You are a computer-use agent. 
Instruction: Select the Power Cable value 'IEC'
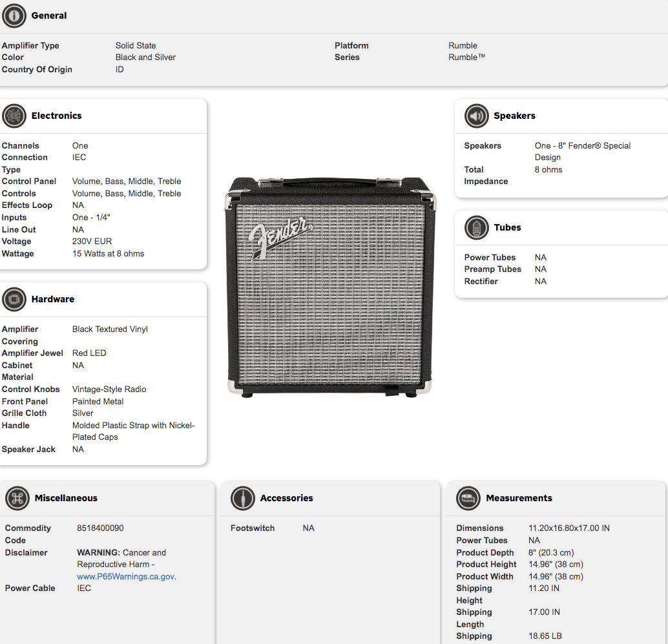[84, 588]
